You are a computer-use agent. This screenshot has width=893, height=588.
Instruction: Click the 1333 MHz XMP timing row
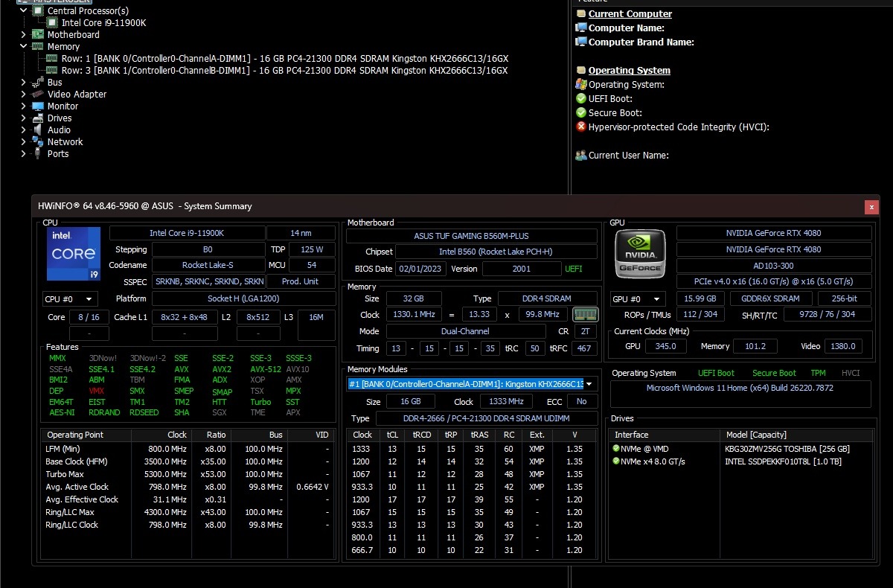pos(472,449)
